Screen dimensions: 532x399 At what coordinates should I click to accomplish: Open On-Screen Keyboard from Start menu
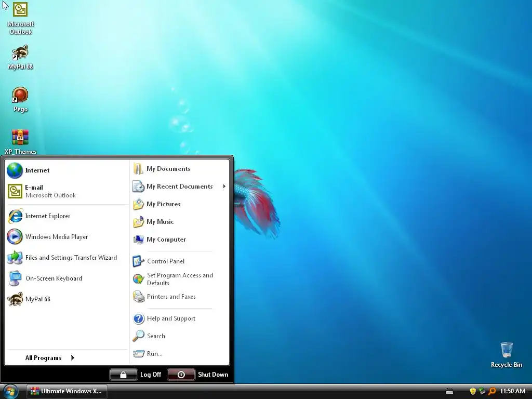(66, 278)
